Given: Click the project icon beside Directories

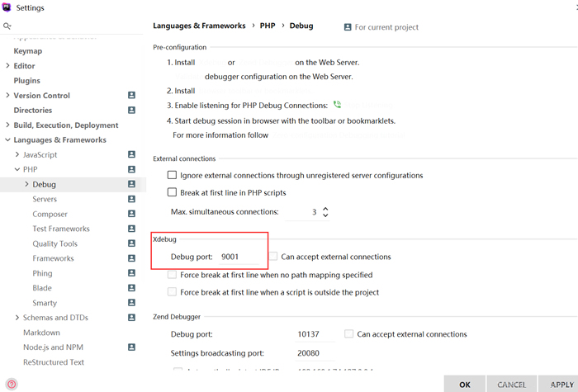Looking at the screenshot, I should pyautogui.click(x=131, y=110).
